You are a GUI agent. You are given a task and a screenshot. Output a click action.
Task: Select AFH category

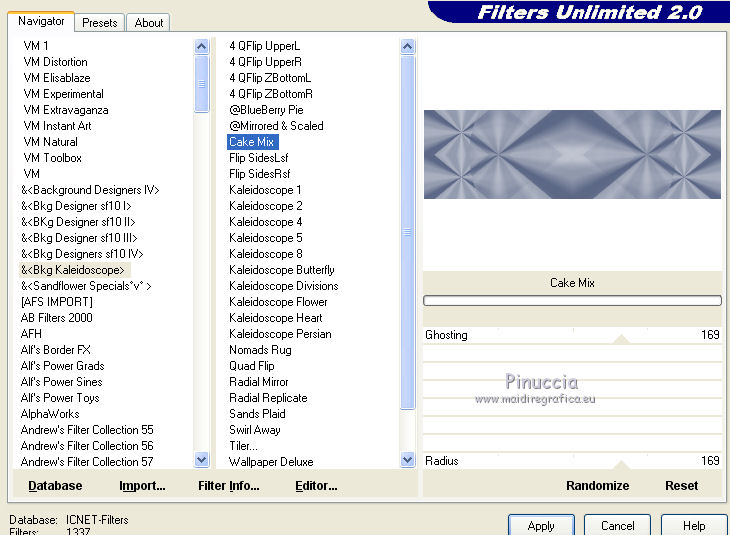pos(31,334)
